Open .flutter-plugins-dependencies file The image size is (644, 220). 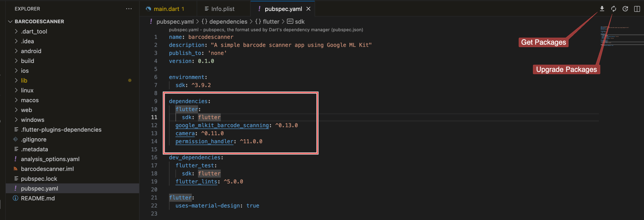click(72, 129)
